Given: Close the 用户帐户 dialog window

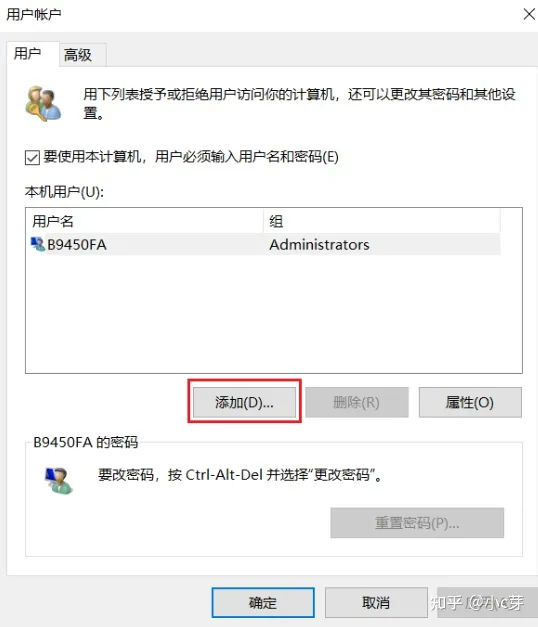Looking at the screenshot, I should (529, 14).
